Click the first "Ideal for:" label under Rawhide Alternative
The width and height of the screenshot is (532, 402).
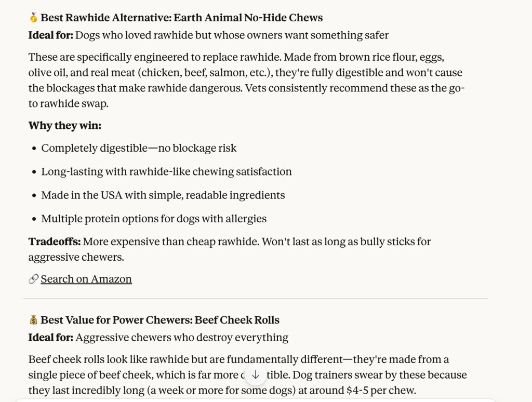tap(50, 35)
